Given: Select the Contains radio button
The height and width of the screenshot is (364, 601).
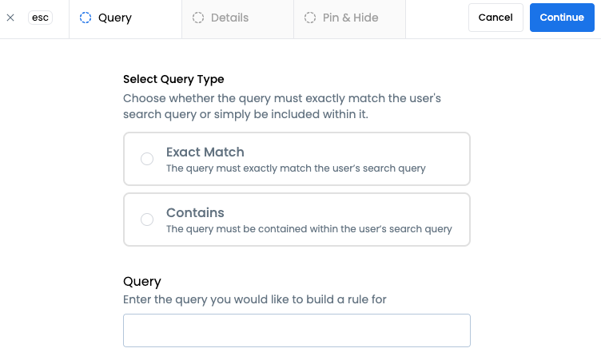Looking at the screenshot, I should 147,220.
